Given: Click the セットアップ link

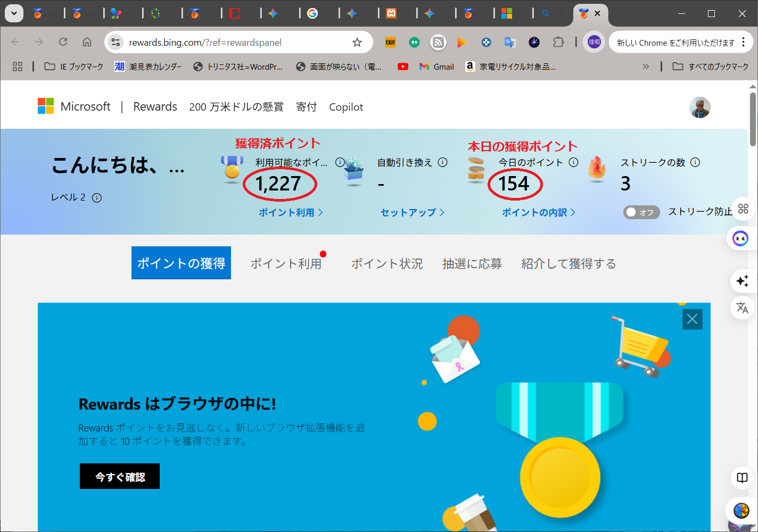Looking at the screenshot, I should point(412,212).
